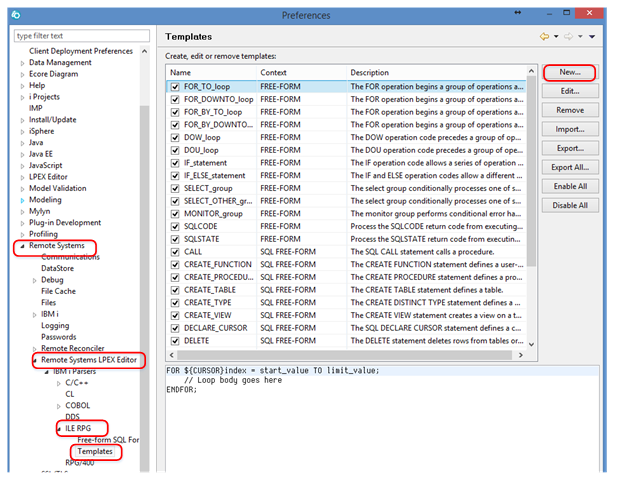Select the Passwords preference page
This screenshot has height=486, width=617.
coord(58,336)
